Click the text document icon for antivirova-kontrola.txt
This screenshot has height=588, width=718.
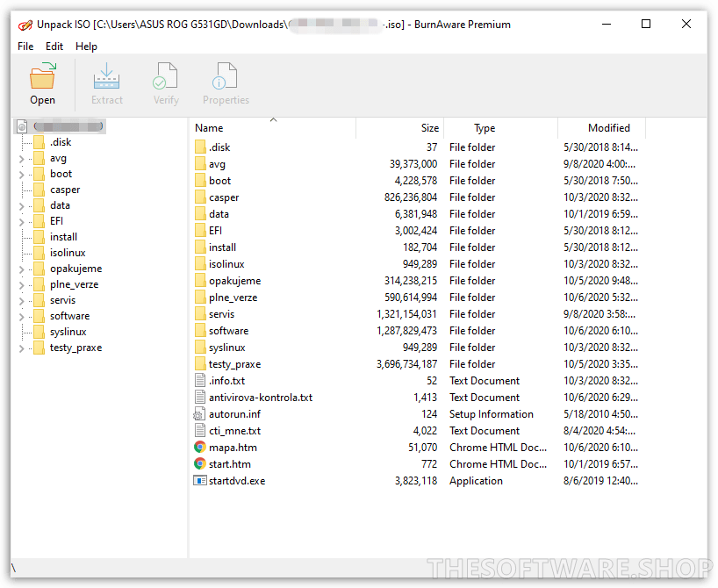click(x=199, y=397)
